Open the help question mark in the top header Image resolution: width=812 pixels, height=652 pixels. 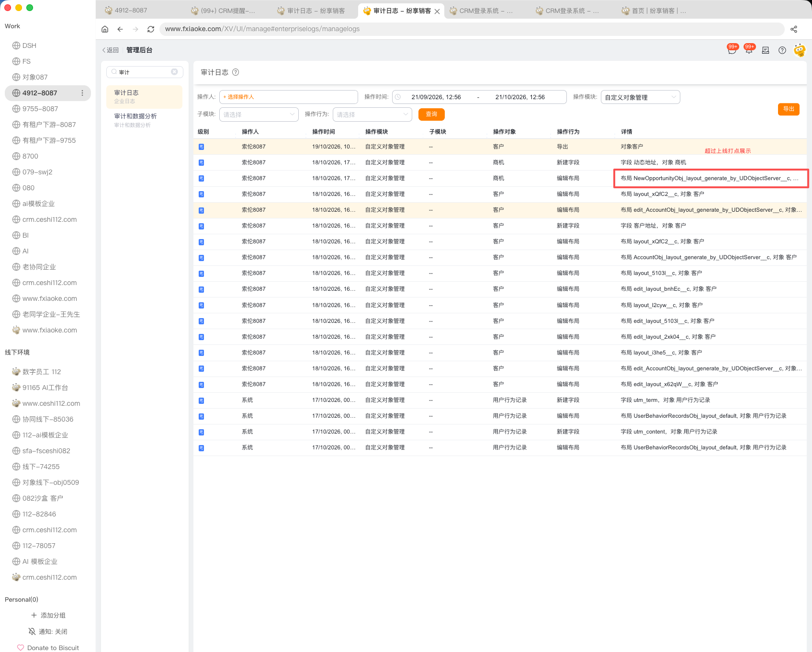click(x=782, y=50)
